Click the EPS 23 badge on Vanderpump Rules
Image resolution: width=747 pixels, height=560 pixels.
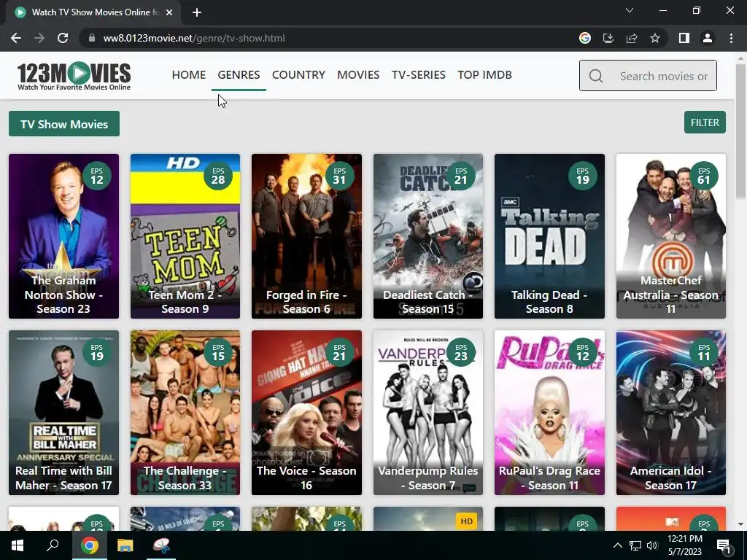(461, 352)
